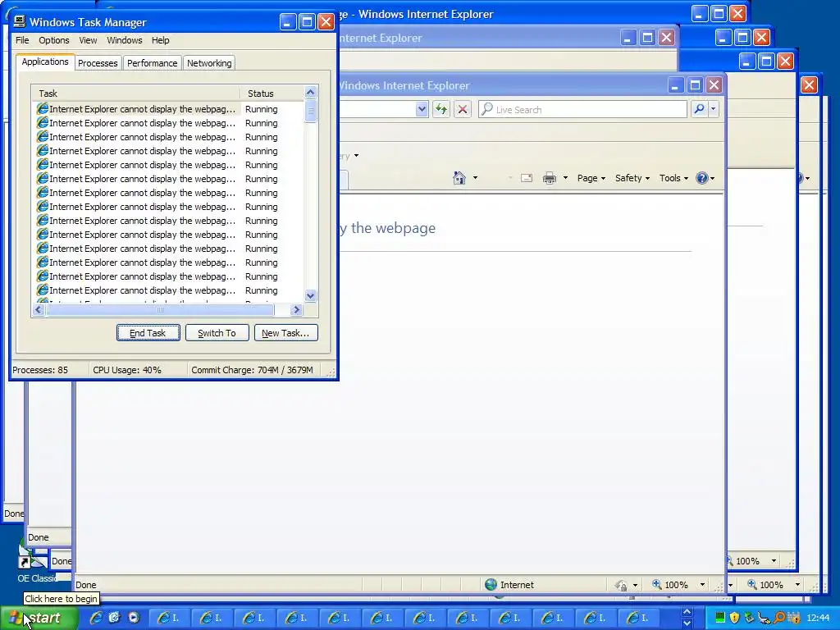Click the green CPU meter tray icon
The width and height of the screenshot is (840, 630).
pyautogui.click(x=720, y=618)
